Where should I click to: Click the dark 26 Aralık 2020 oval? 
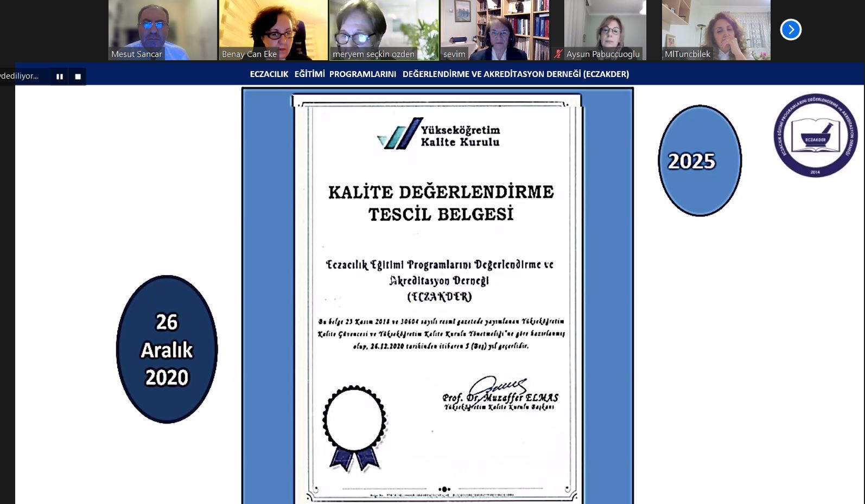pos(167,349)
